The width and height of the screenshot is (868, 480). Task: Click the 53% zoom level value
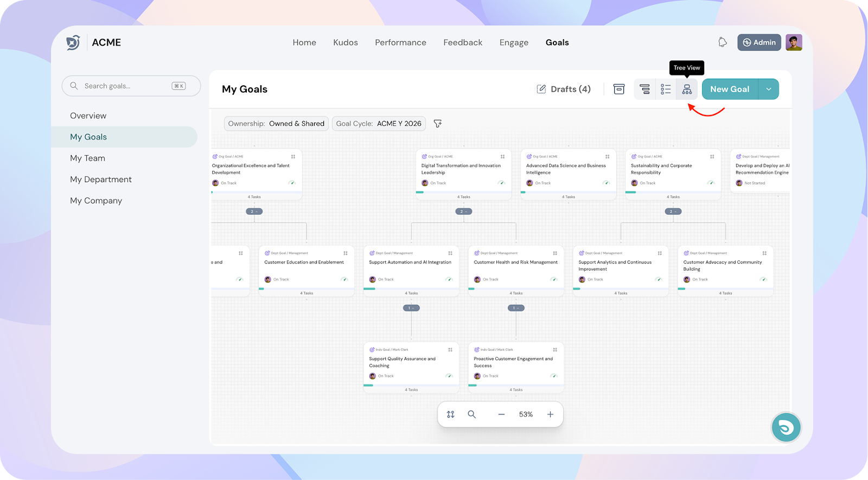(526, 414)
